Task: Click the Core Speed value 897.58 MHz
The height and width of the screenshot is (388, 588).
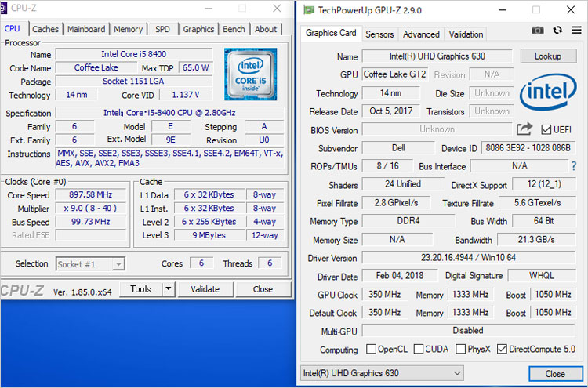Action: coord(91,194)
